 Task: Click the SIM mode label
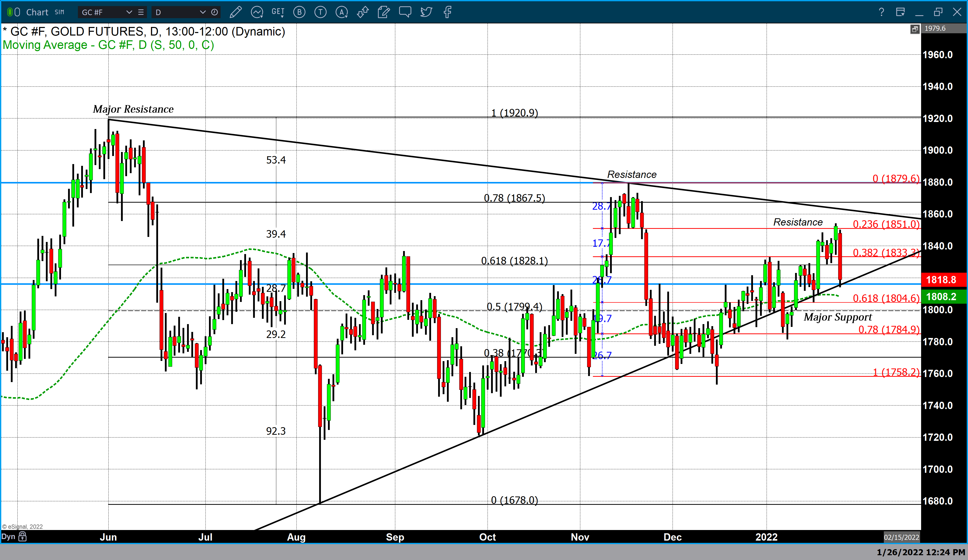59,12
